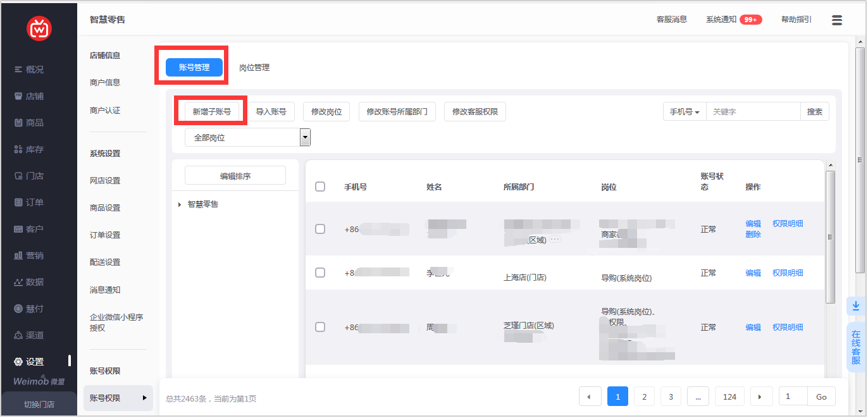This screenshot has width=868, height=418.
Task: Open the 手机号 search type dropdown
Action: 685,112
